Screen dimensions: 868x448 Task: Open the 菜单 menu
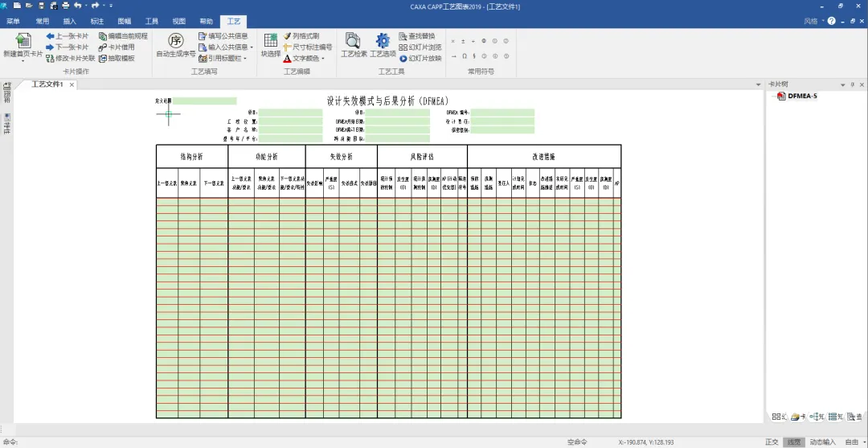(14, 21)
